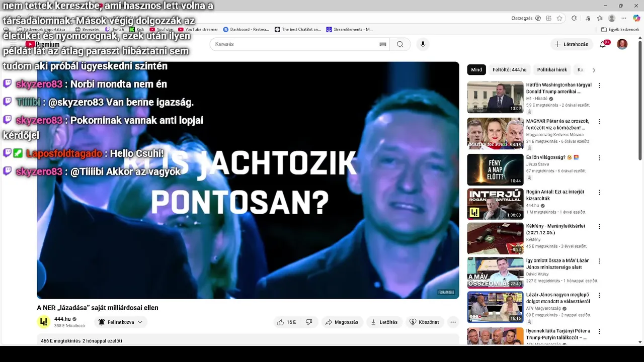Open the Copilot sidebar icon
Screen dimensions: 644x362
pos(636,18)
